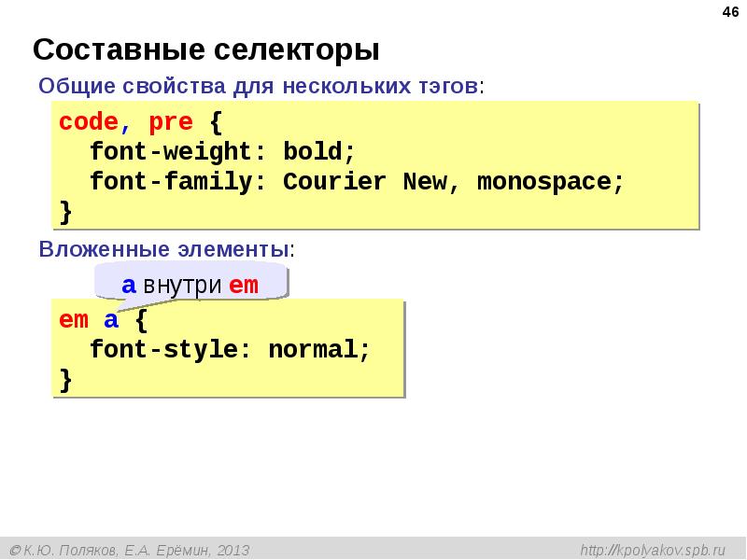Select the "font-style: normal;" line
The image size is (747, 560).
click(x=230, y=350)
